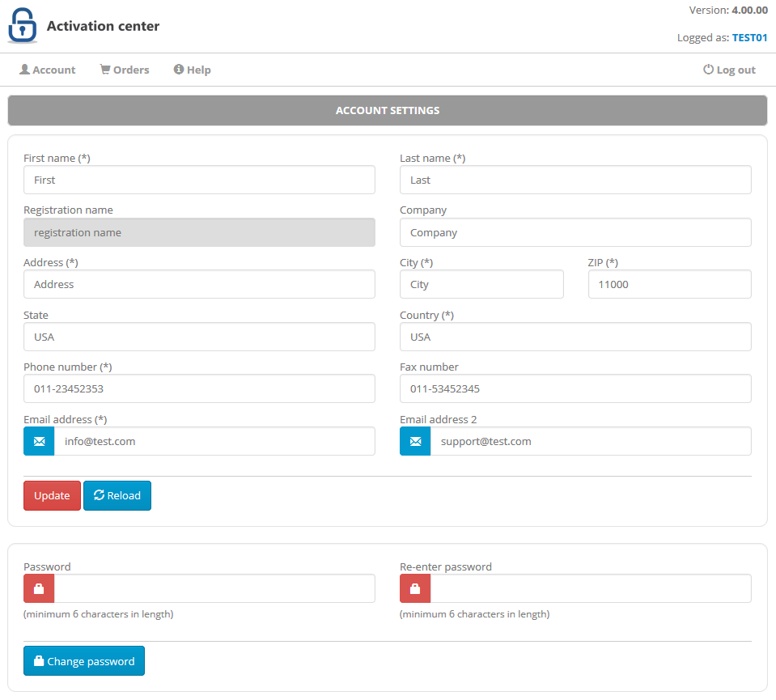Screen dimensions: 776x700
Task: Focus the Password input field
Action: [x=214, y=588]
